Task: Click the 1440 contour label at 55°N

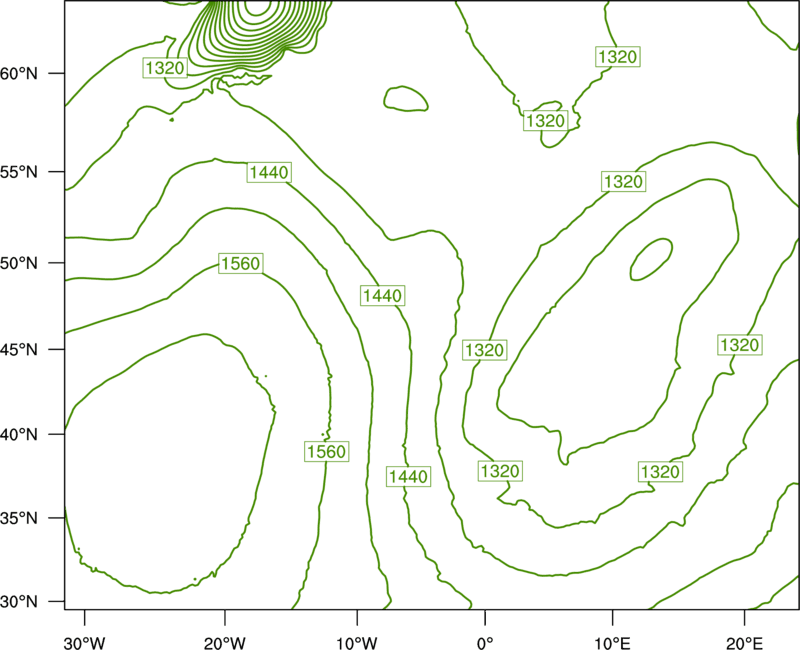Action: [269, 172]
